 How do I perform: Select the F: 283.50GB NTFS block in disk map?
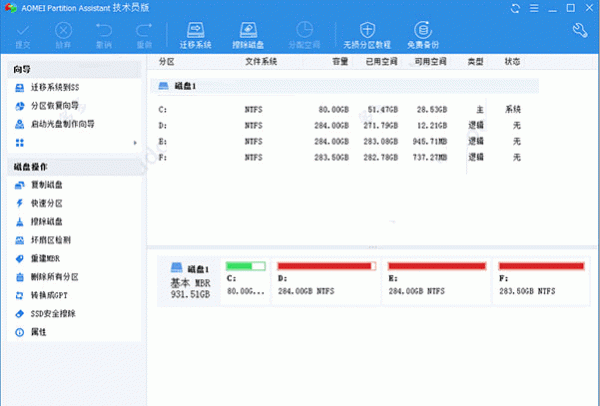(x=541, y=281)
